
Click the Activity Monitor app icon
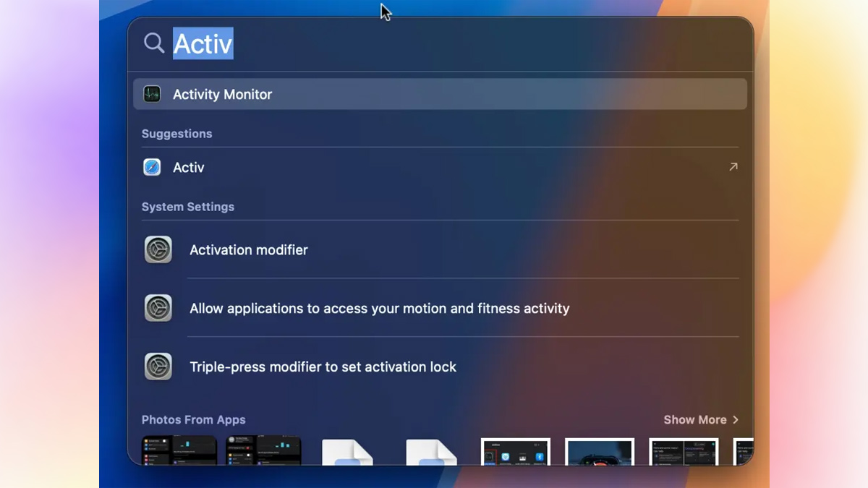coord(152,94)
